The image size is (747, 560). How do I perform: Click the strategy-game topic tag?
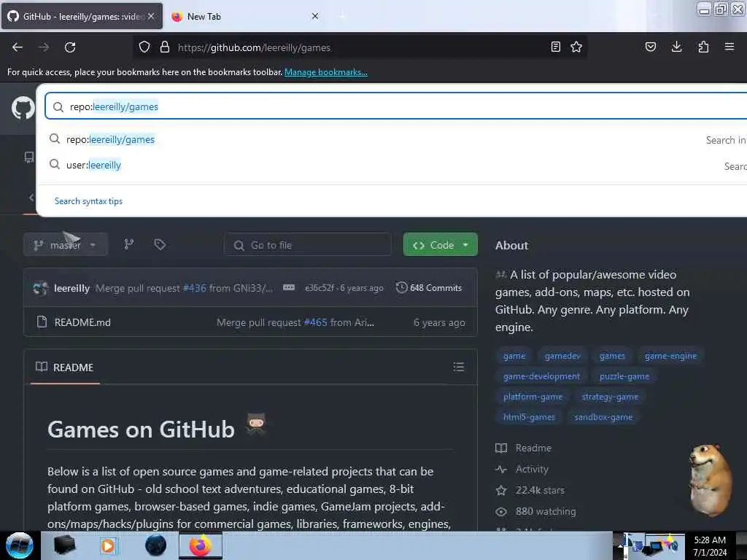[x=610, y=397]
